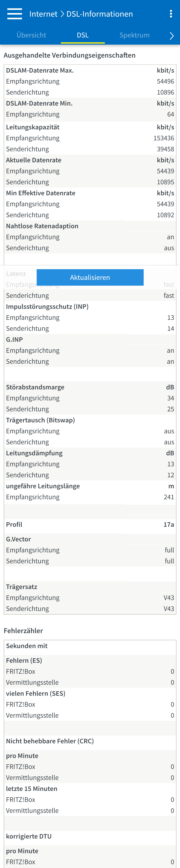This screenshot has height=868, width=180.
Task: Open the Spektrum tab
Action: click(x=134, y=35)
